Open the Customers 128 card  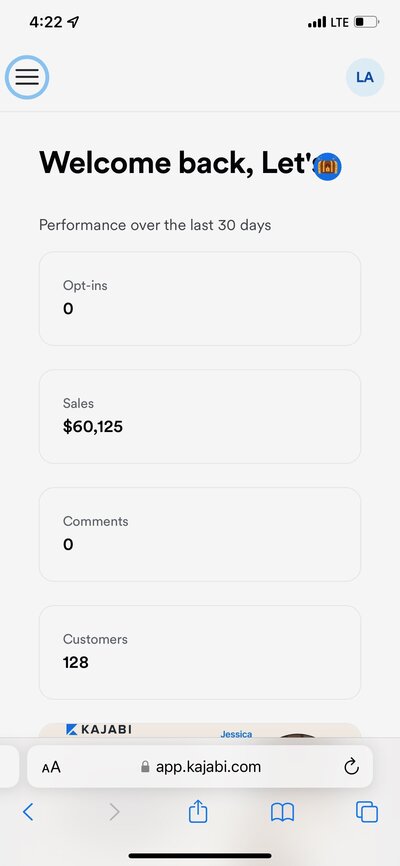point(199,652)
